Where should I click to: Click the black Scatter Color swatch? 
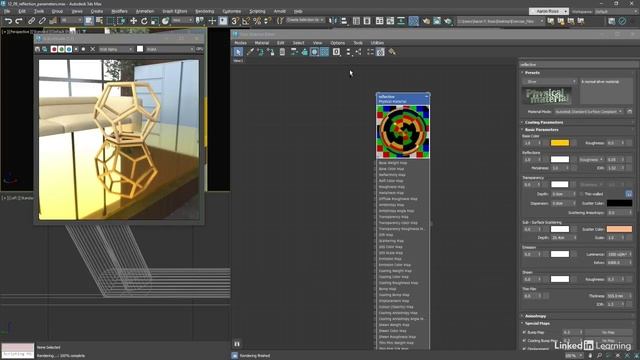[619, 203]
